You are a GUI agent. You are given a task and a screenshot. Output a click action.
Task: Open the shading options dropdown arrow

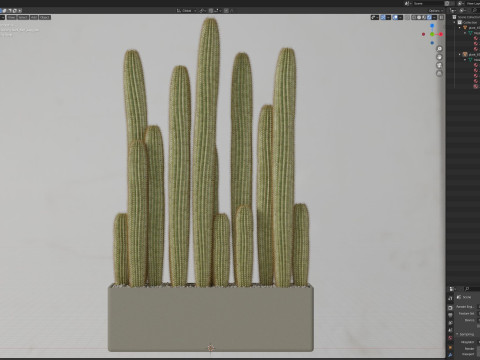pyautogui.click(x=434, y=17)
